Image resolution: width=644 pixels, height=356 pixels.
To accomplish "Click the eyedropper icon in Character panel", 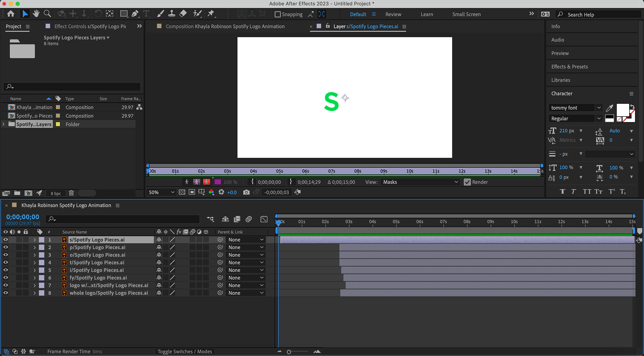I will pos(609,108).
